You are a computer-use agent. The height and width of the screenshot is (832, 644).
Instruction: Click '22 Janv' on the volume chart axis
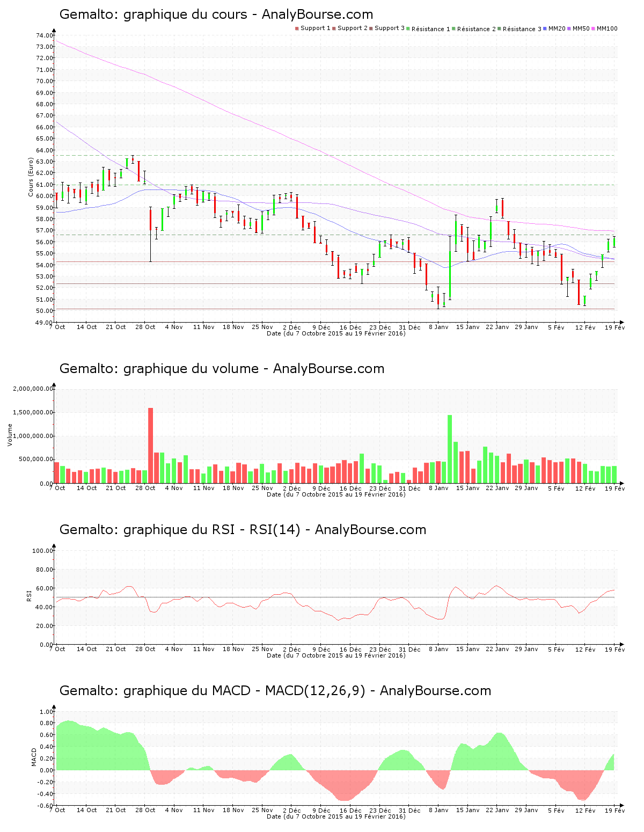tap(497, 488)
